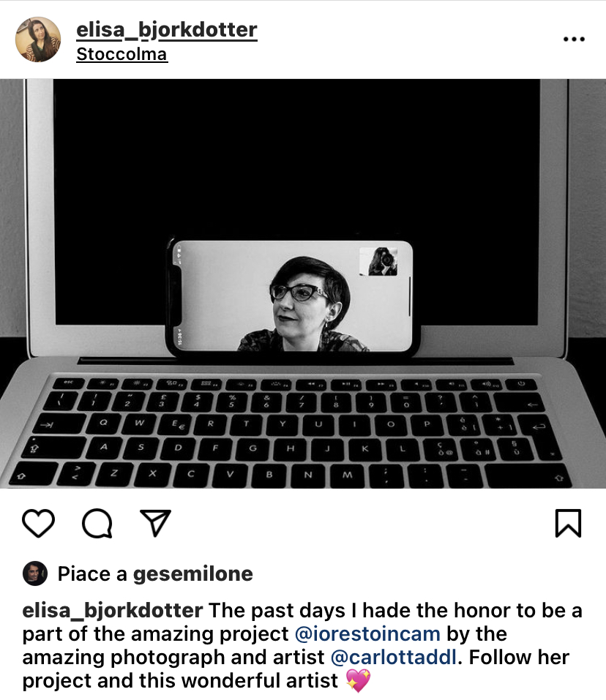
Task: Visit the @carlottaddl mention
Action: coord(394,657)
